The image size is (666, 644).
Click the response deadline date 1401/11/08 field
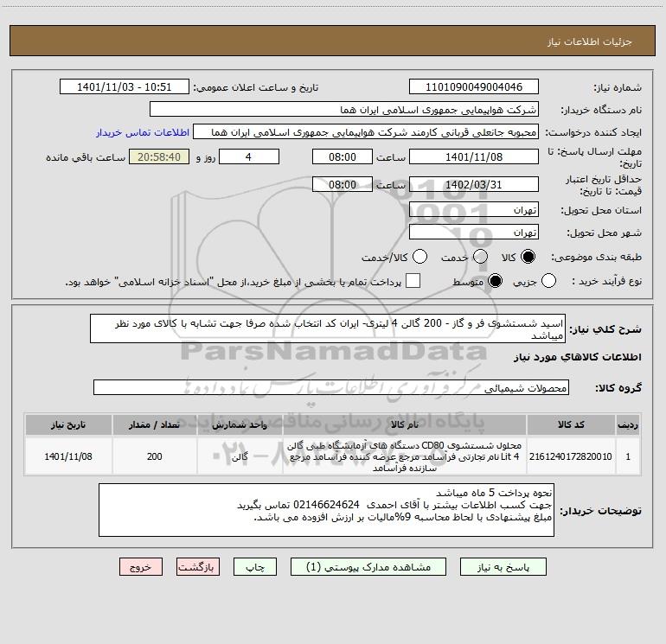(474, 156)
